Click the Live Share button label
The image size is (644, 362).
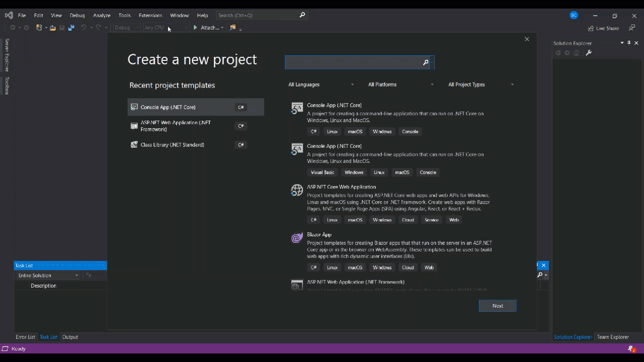pyautogui.click(x=607, y=28)
